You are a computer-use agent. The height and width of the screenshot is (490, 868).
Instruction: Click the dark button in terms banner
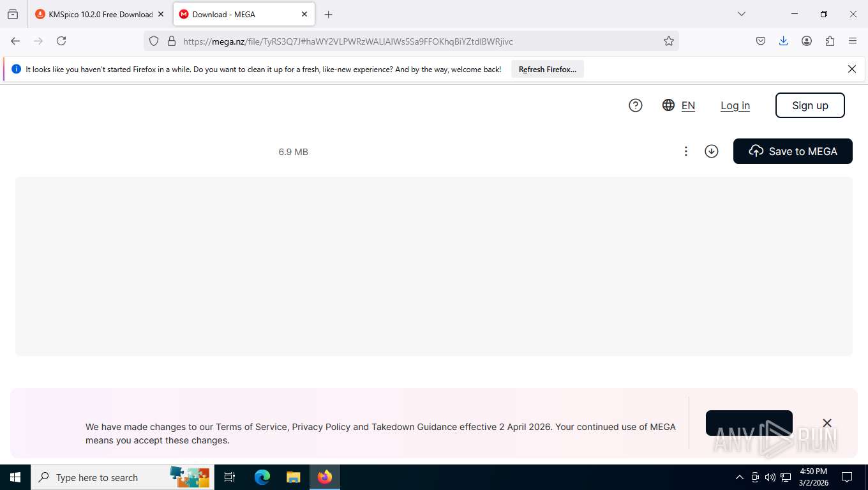pyautogui.click(x=749, y=423)
